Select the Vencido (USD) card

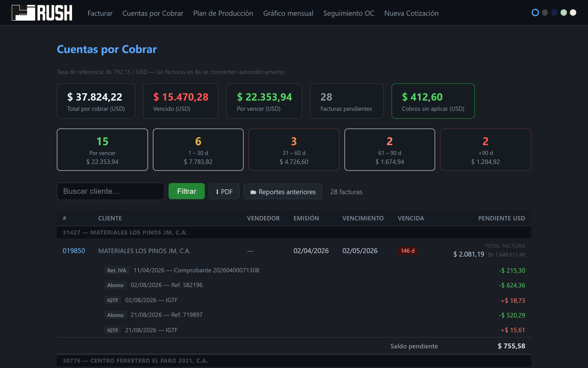(x=181, y=101)
